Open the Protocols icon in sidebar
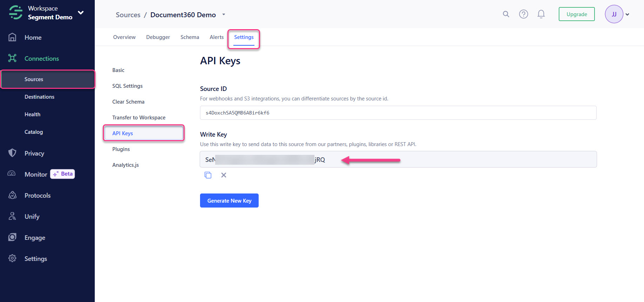 (12, 195)
